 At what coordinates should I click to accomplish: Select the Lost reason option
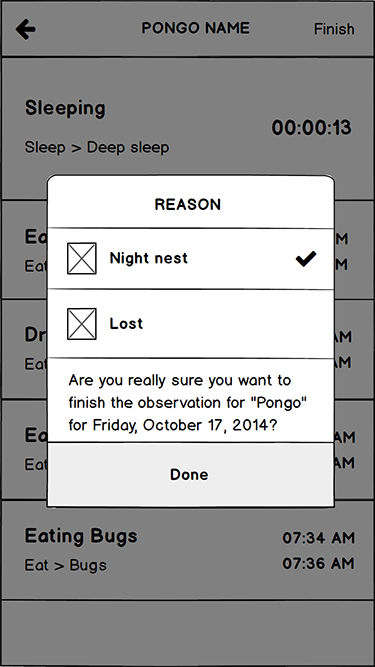point(191,324)
